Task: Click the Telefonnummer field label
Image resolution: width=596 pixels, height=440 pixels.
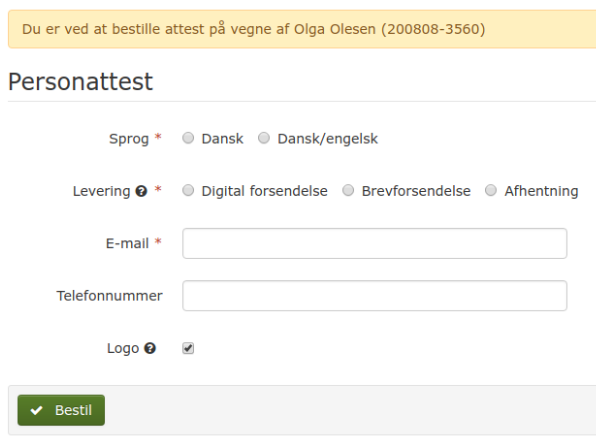Action: coord(109,296)
